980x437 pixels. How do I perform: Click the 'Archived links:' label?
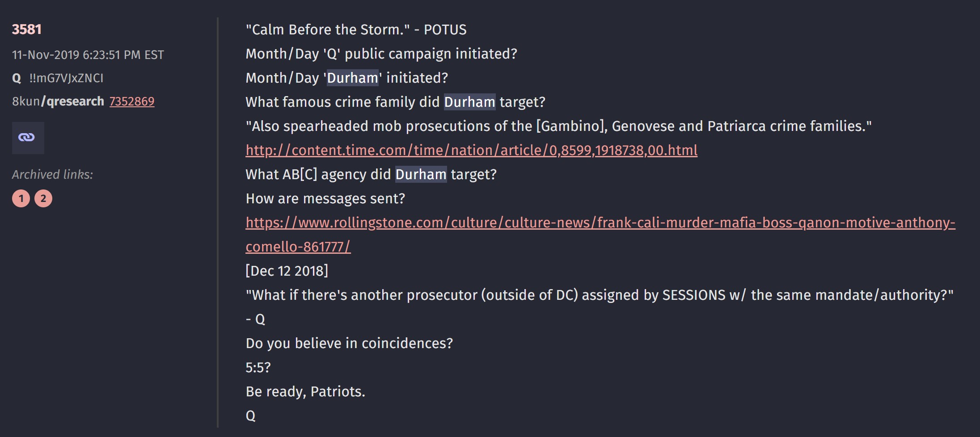(52, 174)
